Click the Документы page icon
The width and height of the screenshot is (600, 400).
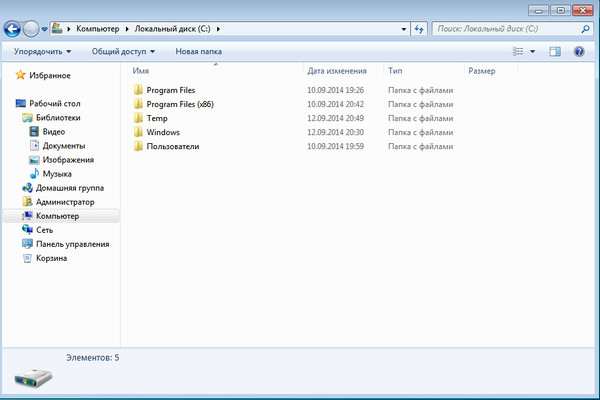pos(34,145)
